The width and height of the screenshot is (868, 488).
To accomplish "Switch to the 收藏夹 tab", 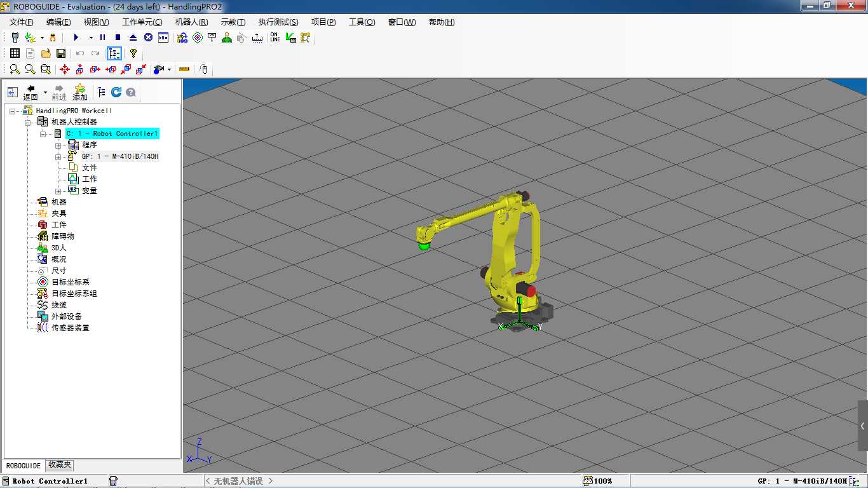I will click(60, 465).
